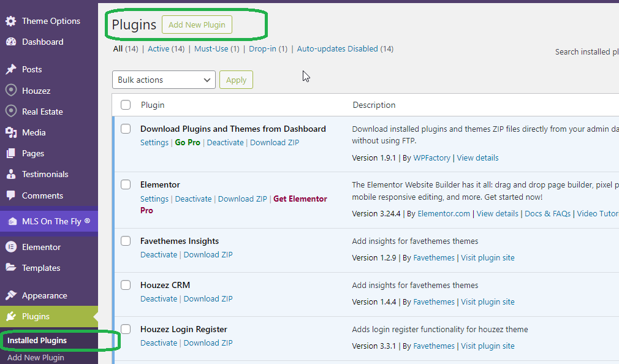Download ZIP for Houzez CRM
This screenshot has height=364, width=619.
208,298
